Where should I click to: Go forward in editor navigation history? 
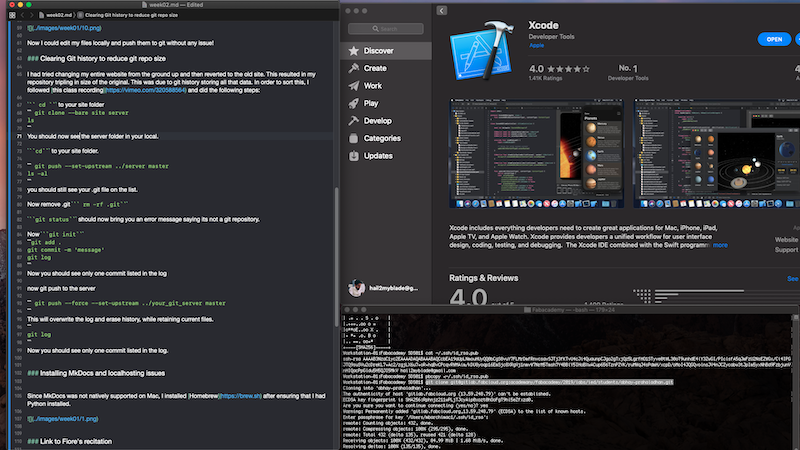(x=31, y=15)
